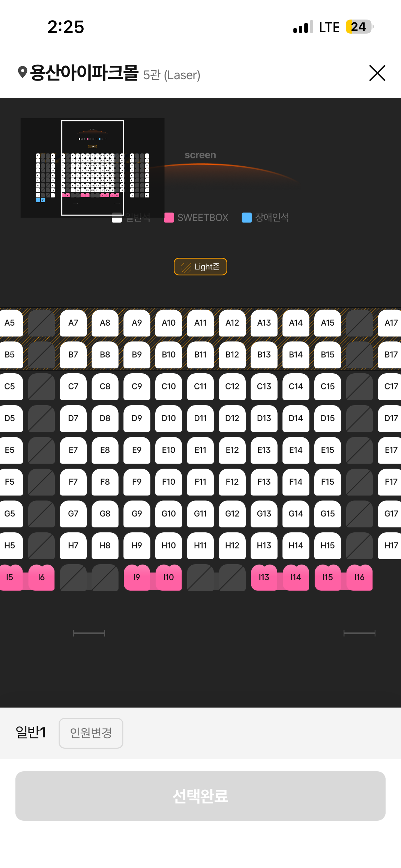Tap seat B12 in Light zone
The image size is (401, 868).
tap(232, 355)
